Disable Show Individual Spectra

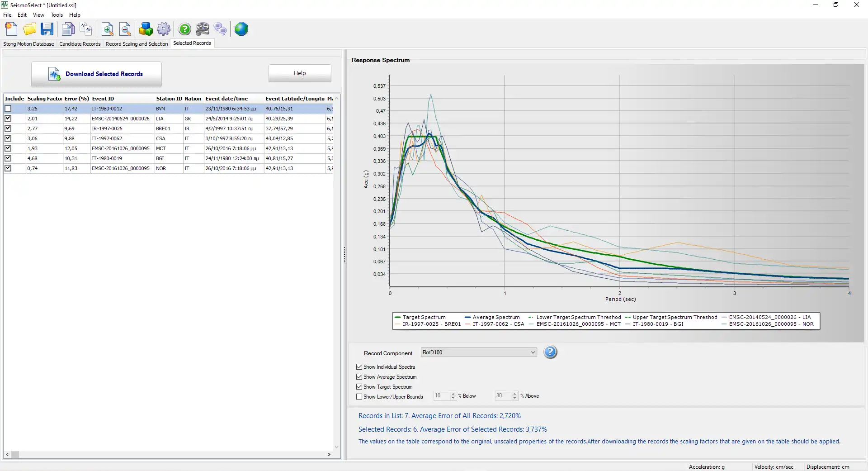[x=359, y=367]
